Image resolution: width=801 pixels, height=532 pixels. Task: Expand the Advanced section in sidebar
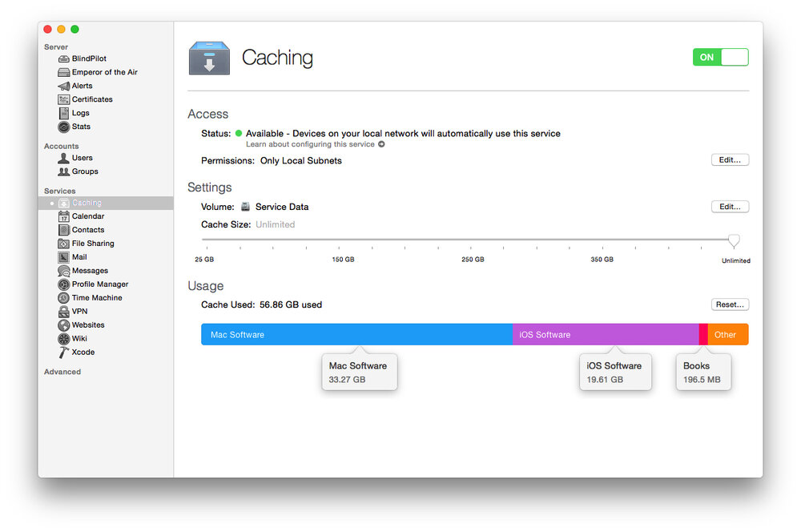click(62, 372)
